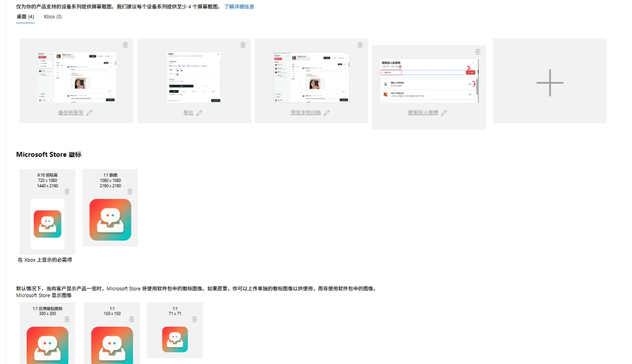Remove the 71 x 71 display image

click(x=194, y=319)
